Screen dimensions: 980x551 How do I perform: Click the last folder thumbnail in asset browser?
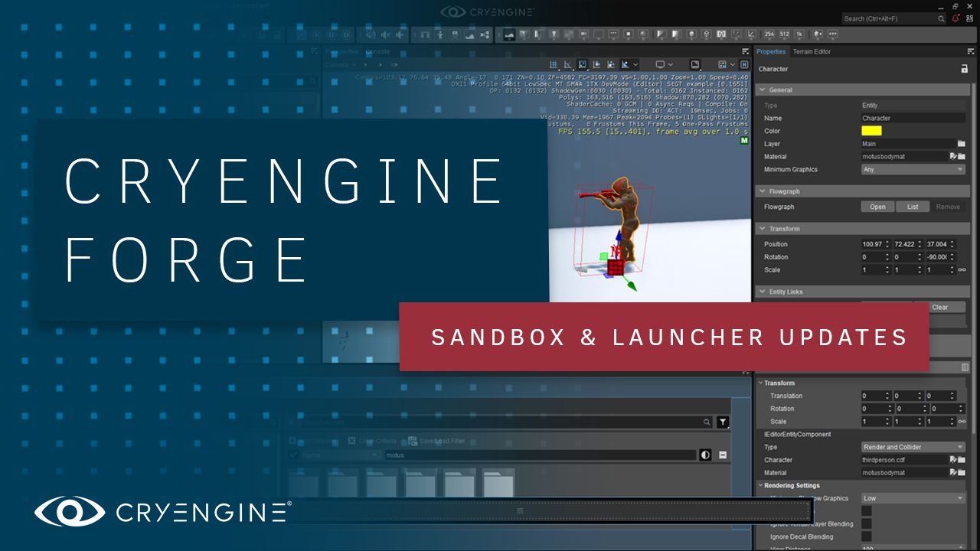click(x=498, y=483)
